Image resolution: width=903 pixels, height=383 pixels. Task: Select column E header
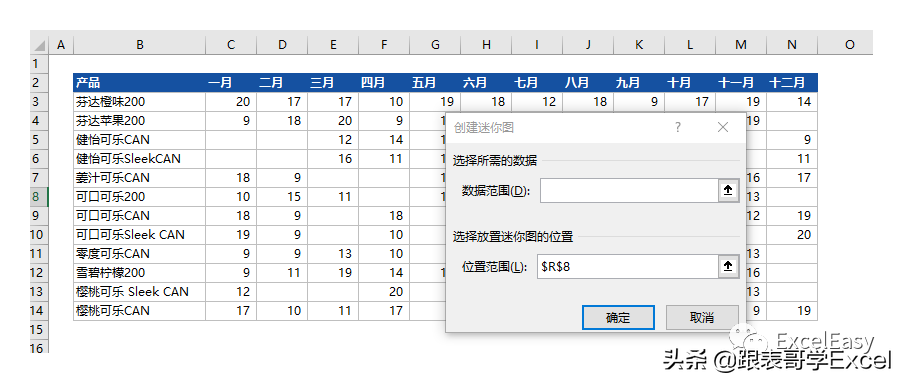tap(333, 45)
